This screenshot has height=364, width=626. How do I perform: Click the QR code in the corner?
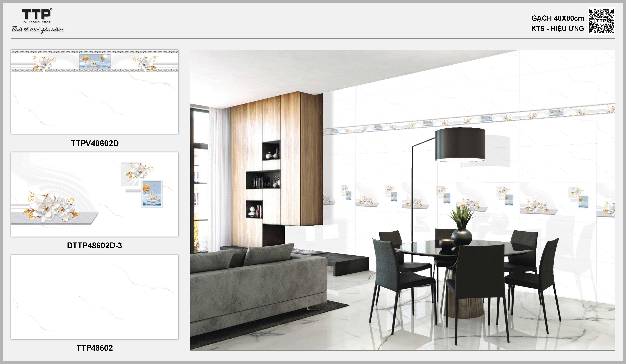[601, 21]
